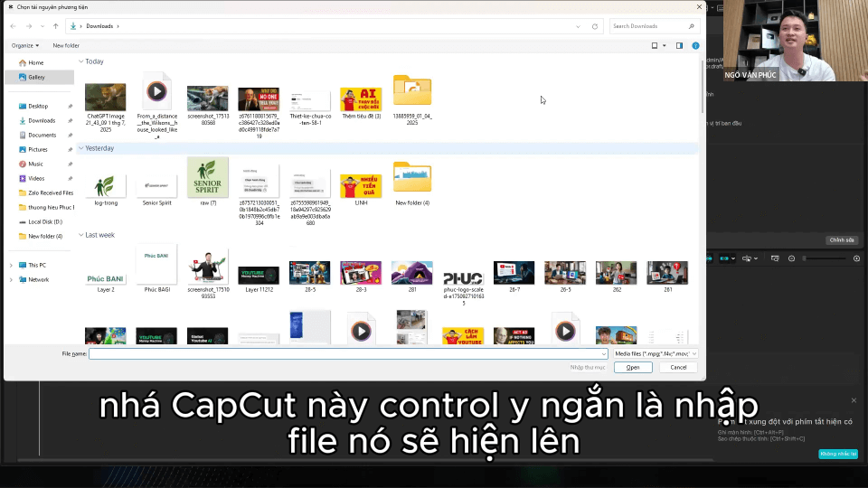The width and height of the screenshot is (868, 488).
Task: Click the Nhập thư mục button
Action: (588, 368)
